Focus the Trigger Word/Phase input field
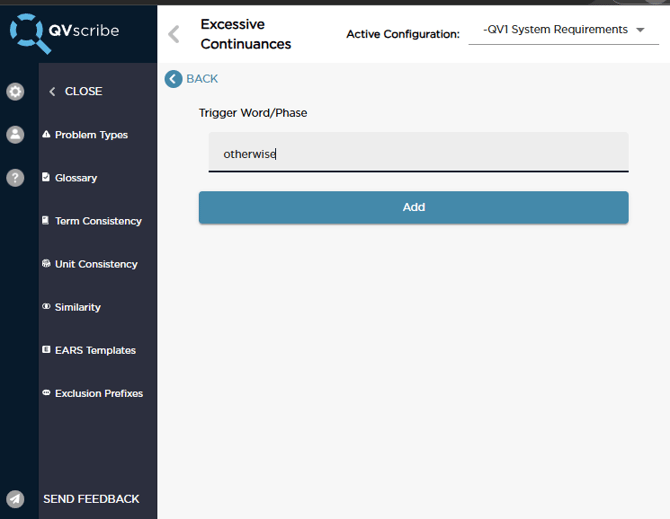The image size is (670, 519). click(x=418, y=154)
